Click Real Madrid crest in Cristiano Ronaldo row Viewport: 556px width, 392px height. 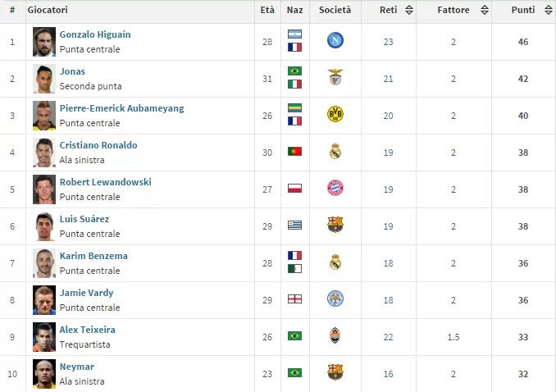pyautogui.click(x=335, y=152)
